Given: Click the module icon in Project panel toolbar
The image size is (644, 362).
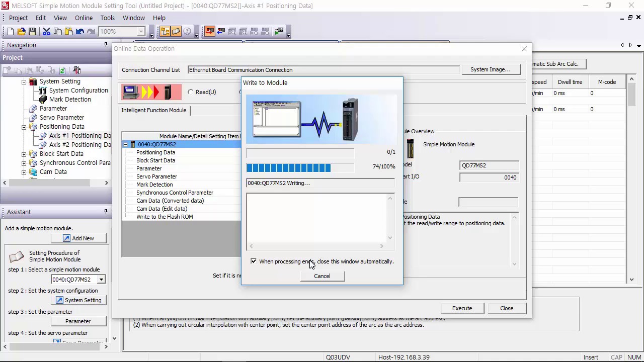Looking at the screenshot, I should coord(77,70).
